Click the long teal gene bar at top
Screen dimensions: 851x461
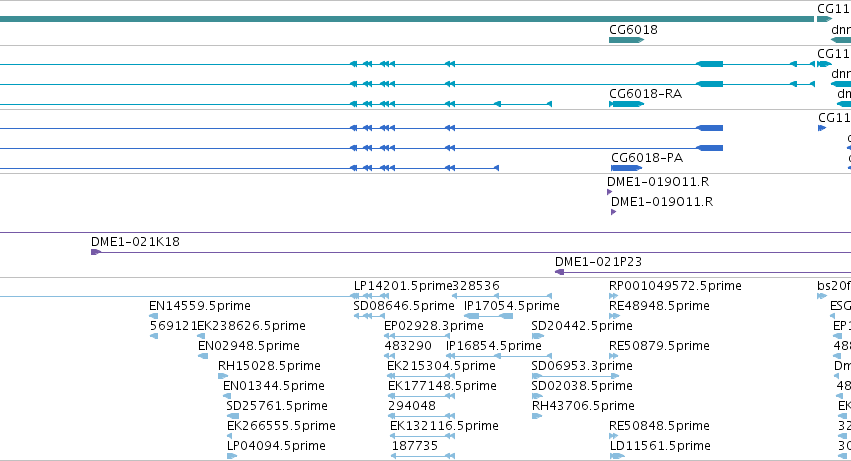coord(407,19)
